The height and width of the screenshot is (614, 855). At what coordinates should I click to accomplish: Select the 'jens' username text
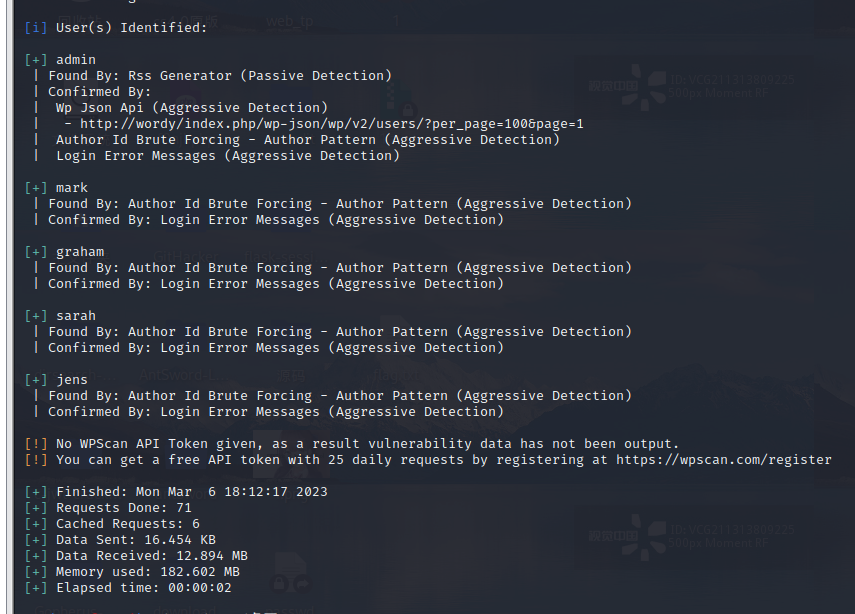pyautogui.click(x=72, y=380)
